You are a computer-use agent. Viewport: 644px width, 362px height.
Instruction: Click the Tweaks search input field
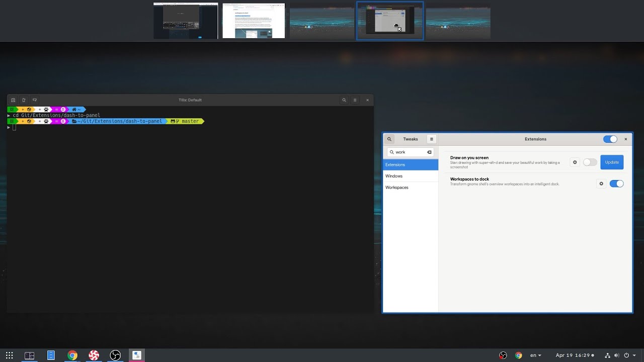pyautogui.click(x=410, y=152)
